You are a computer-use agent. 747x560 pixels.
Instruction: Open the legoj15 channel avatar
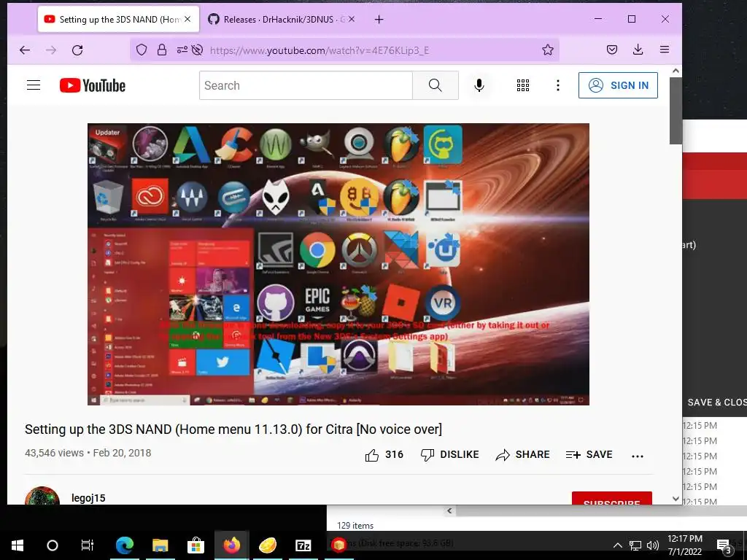click(x=42, y=495)
